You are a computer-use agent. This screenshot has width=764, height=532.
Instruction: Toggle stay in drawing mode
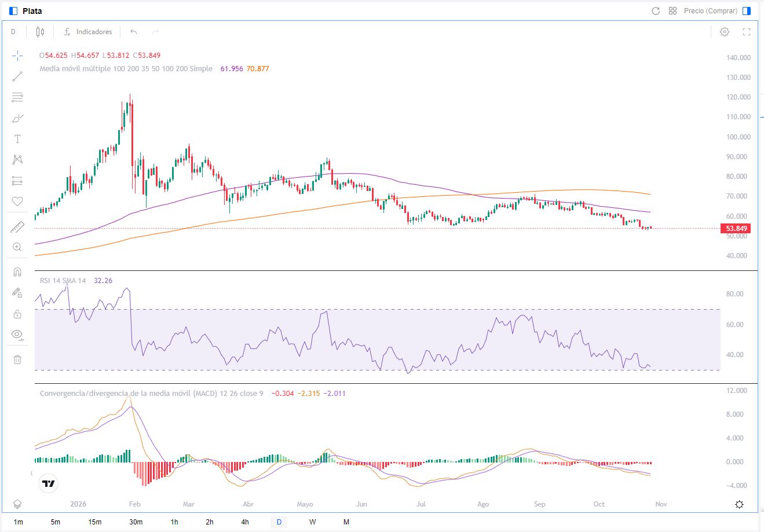pos(17,293)
